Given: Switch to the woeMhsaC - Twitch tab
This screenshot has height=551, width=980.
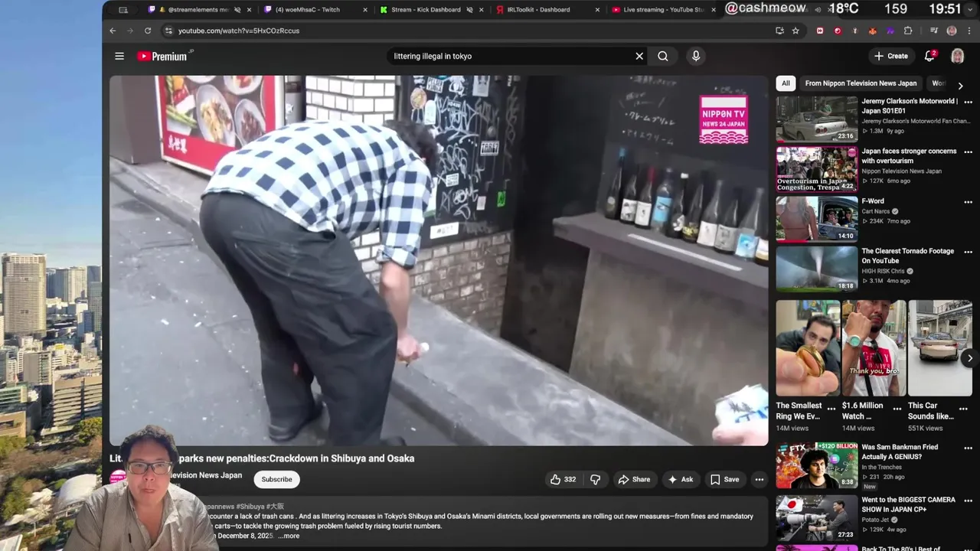Looking at the screenshot, I should click(315, 10).
